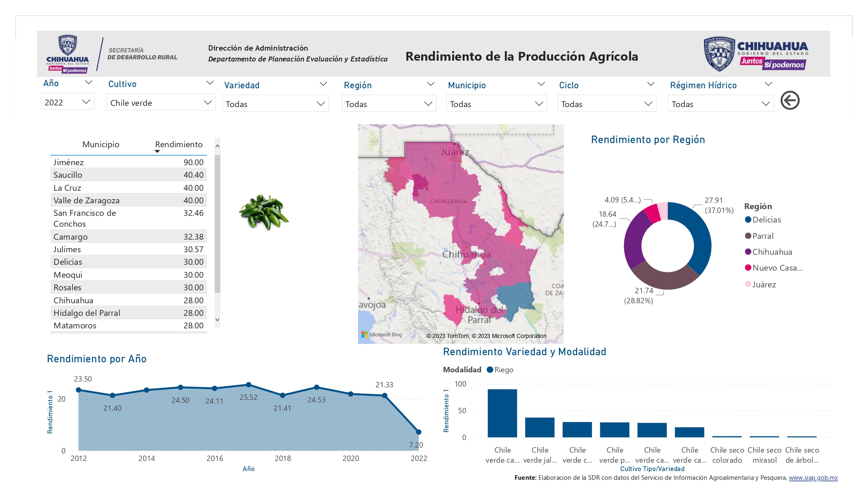Open the www.siap.gob.mx source link
This screenshot has height=502, width=868.
coord(813,478)
